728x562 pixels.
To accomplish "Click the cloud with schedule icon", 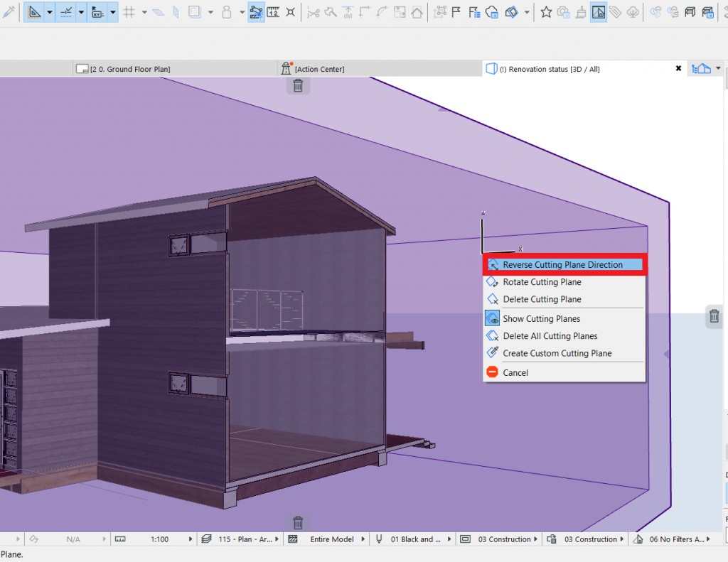I will pyautogui.click(x=492, y=12).
